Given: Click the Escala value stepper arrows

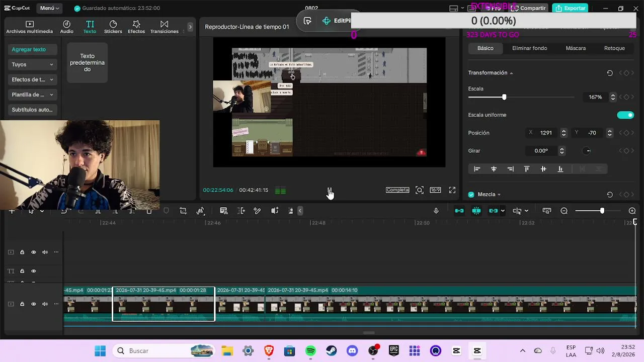Looking at the screenshot, I should point(613,97).
